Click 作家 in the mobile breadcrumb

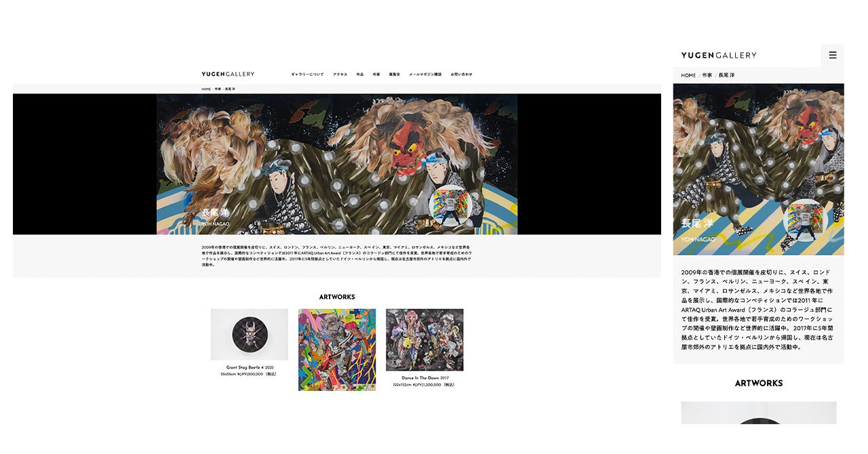(x=707, y=75)
